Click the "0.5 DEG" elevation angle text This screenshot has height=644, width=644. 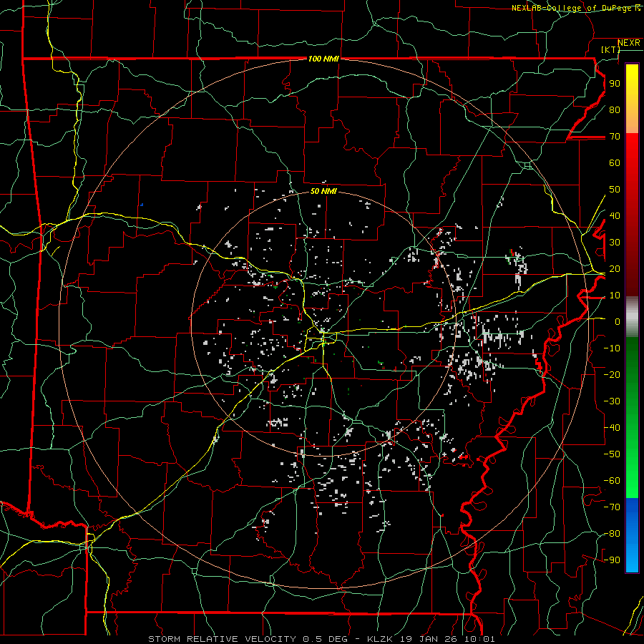point(326,639)
